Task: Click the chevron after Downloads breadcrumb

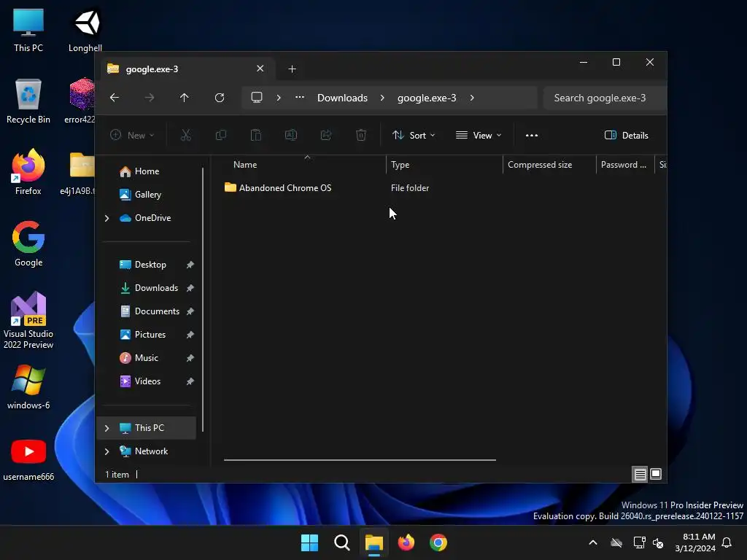Action: (x=382, y=98)
